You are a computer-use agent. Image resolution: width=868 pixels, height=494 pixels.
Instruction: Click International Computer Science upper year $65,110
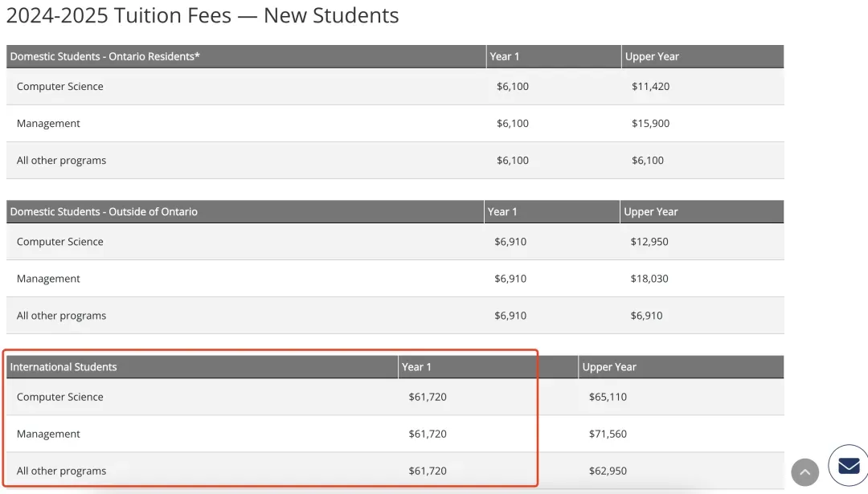[x=608, y=397]
